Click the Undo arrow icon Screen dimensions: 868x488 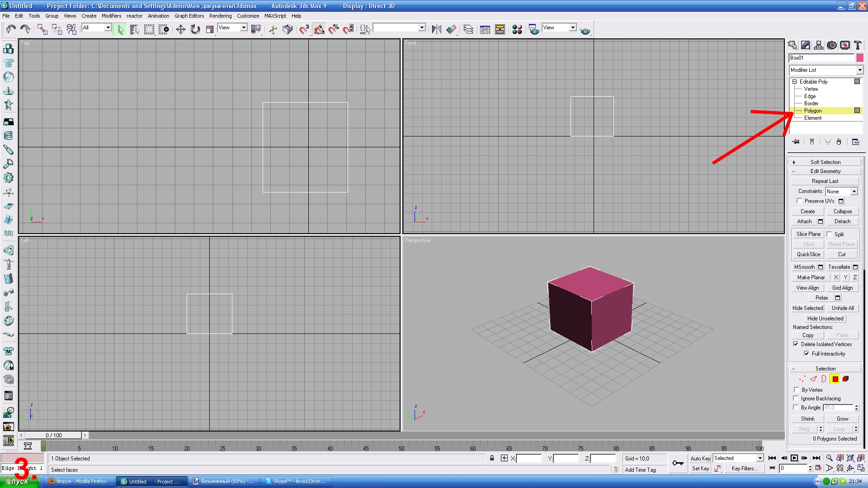[11, 29]
